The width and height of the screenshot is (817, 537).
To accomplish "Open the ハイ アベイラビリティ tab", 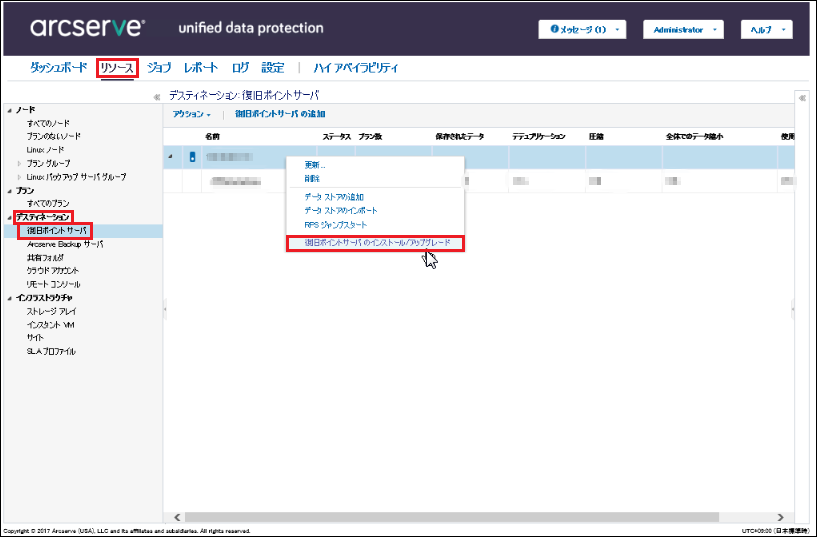I will coord(356,68).
